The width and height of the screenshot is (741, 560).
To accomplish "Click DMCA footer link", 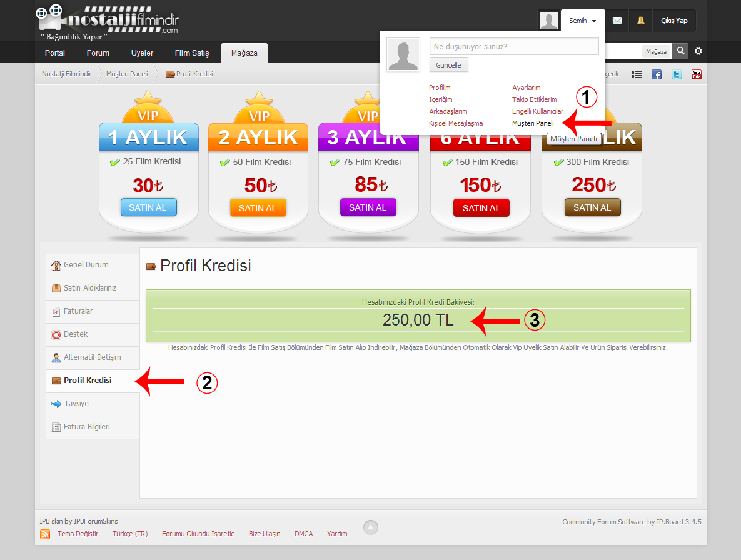I will click(x=303, y=534).
